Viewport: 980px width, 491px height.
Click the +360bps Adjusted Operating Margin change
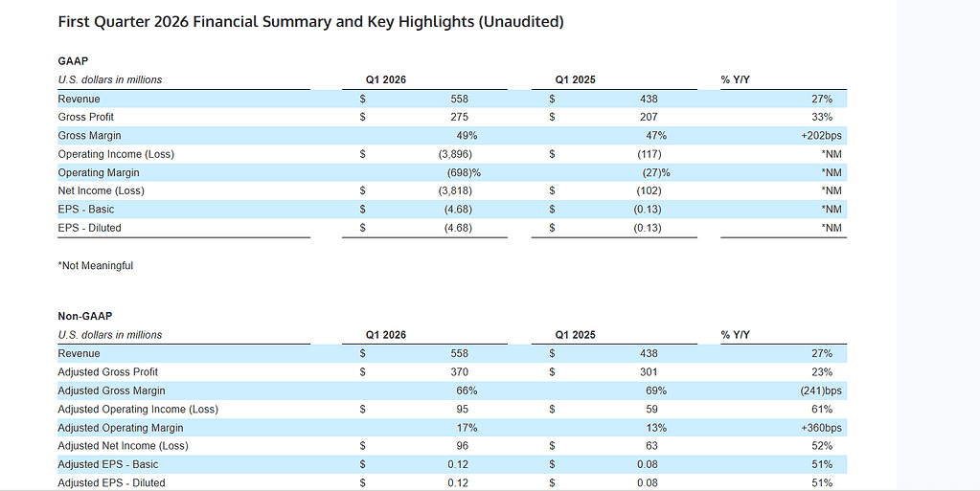tap(824, 428)
